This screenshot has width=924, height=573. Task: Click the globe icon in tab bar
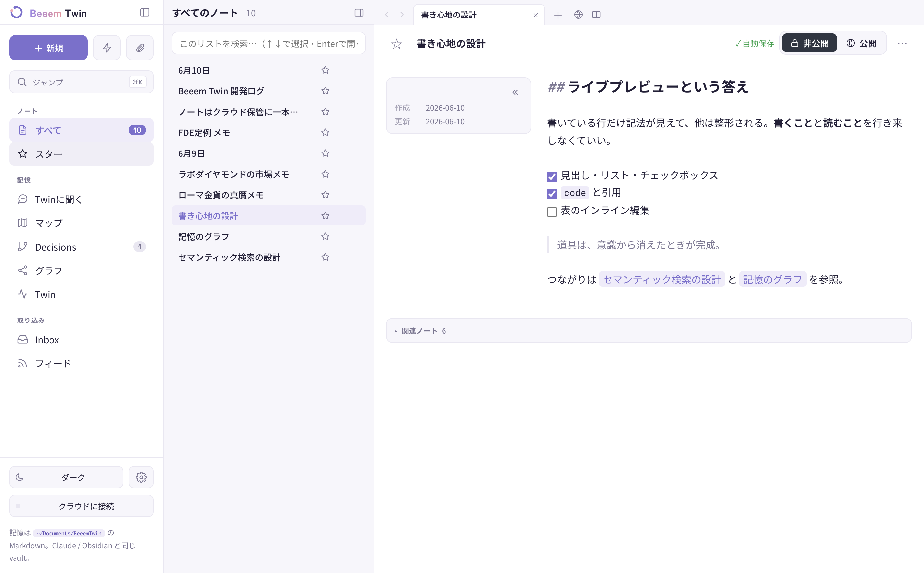pyautogui.click(x=578, y=15)
